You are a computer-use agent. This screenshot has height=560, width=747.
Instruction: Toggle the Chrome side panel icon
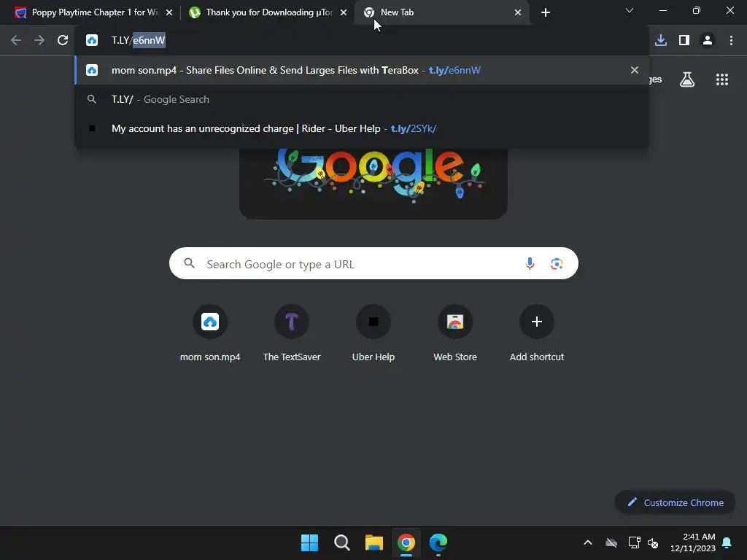point(684,41)
